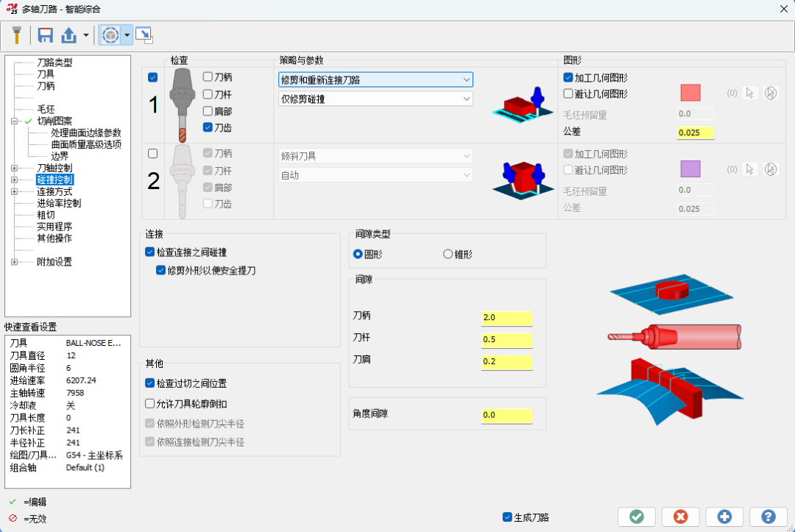Image resolution: width=795 pixels, height=532 pixels.
Task: Collapse the 切削图案 tree node
Action: tap(14, 121)
